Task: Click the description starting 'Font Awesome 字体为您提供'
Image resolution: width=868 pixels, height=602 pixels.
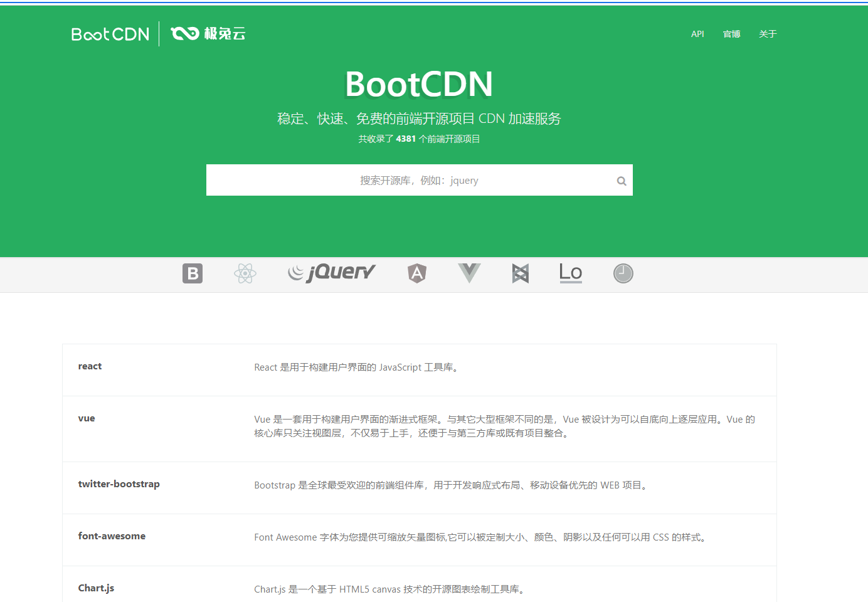Action: pos(481,537)
